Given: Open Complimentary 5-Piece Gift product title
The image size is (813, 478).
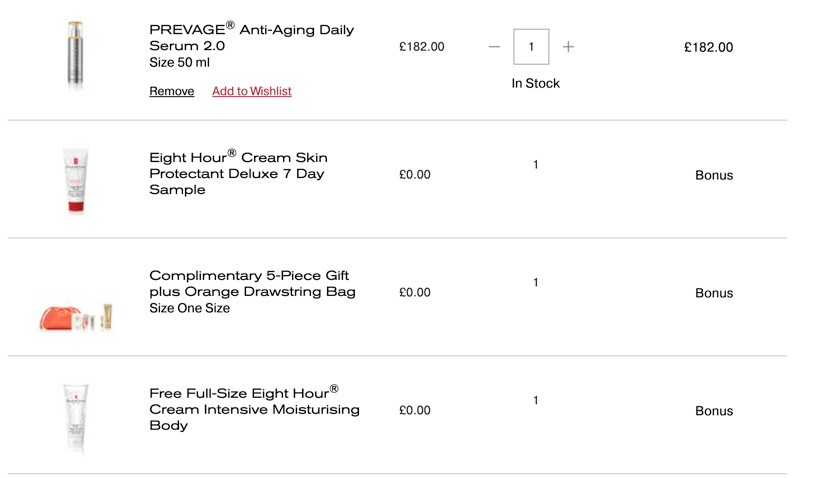Looking at the screenshot, I should click(x=253, y=284).
